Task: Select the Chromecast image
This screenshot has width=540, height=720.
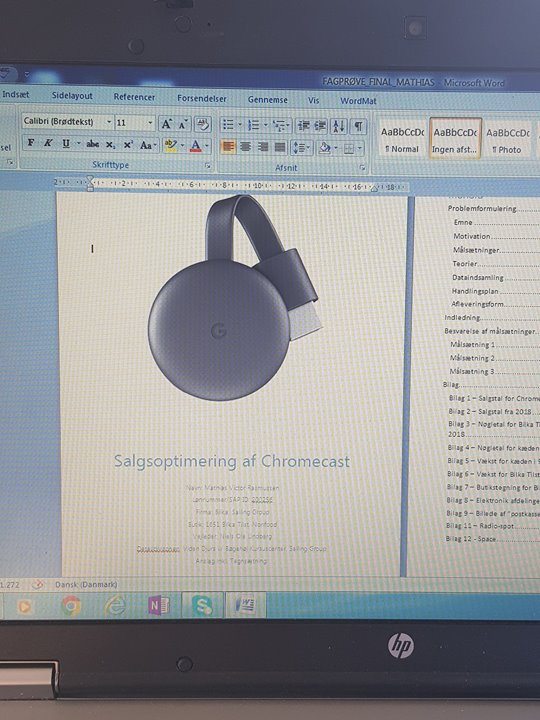Action: click(x=235, y=297)
